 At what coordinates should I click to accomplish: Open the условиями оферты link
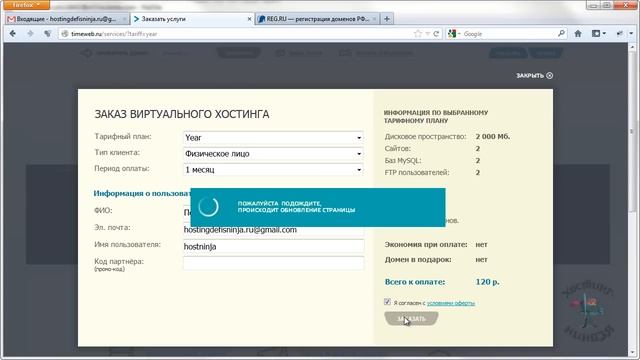(451, 303)
